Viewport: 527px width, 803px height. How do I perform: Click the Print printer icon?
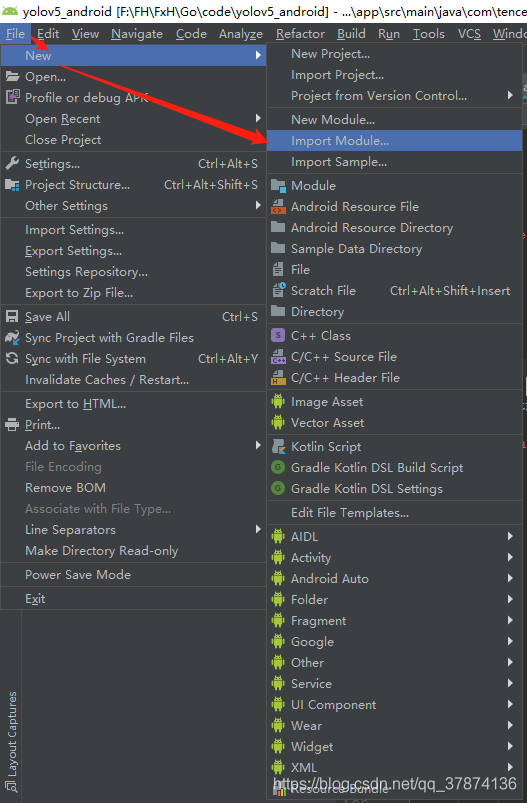coord(12,425)
